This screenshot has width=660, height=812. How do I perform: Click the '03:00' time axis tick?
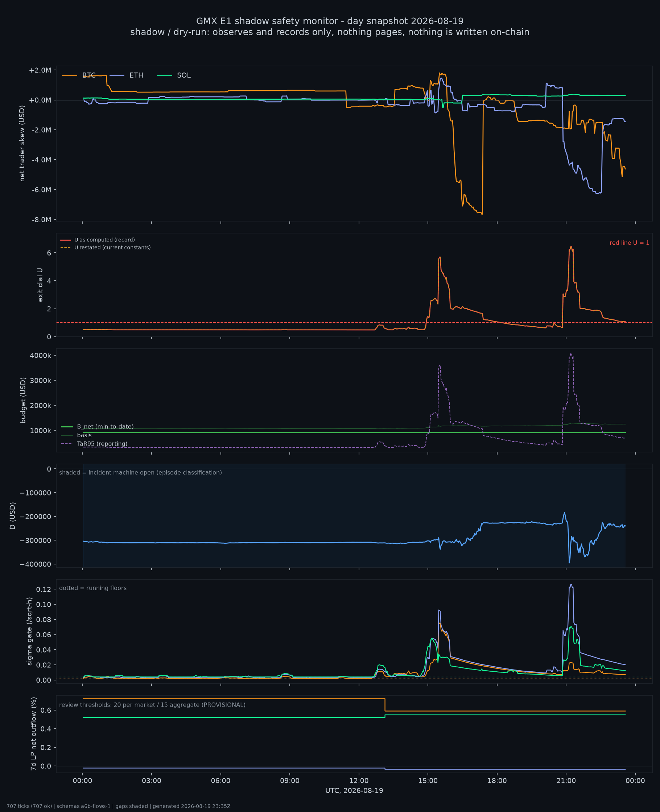coord(152,781)
